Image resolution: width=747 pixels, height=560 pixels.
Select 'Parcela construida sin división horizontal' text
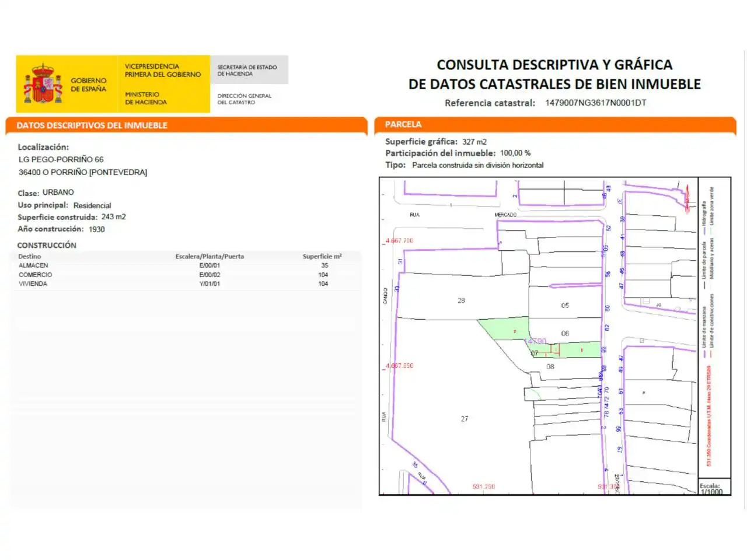[478, 165]
